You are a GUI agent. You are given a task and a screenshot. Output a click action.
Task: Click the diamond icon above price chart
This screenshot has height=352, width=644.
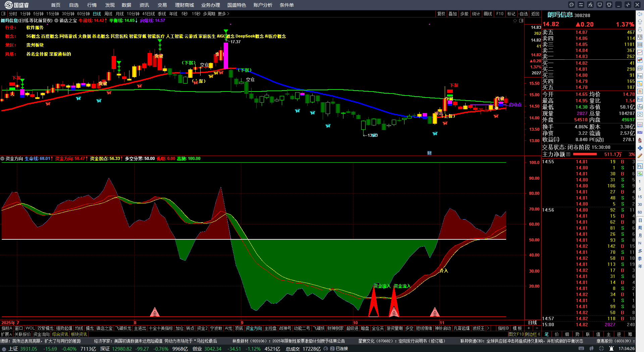tap(515, 20)
